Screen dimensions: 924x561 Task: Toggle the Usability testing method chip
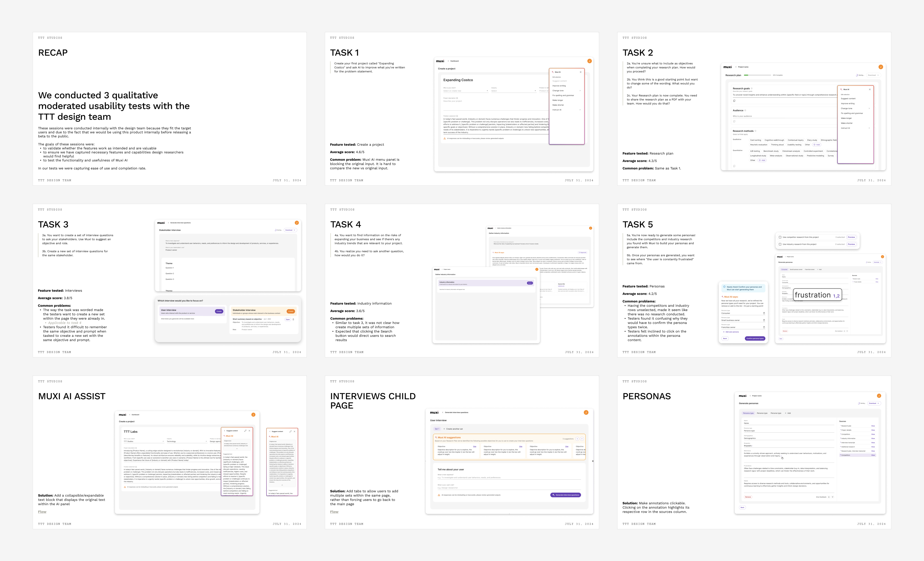tap(794, 145)
